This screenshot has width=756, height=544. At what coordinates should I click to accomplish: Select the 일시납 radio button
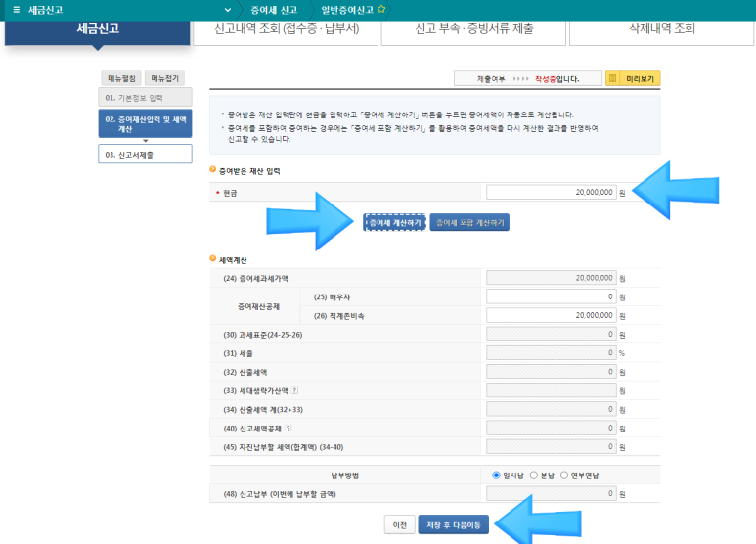496,476
